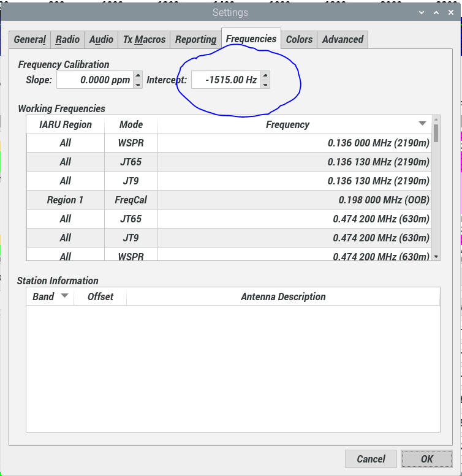The width and height of the screenshot is (462, 476).
Task: Switch to the General tab
Action: pos(29,39)
